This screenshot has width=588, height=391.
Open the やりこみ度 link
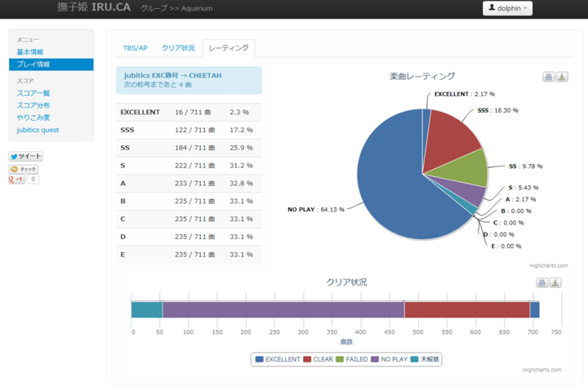click(x=33, y=118)
